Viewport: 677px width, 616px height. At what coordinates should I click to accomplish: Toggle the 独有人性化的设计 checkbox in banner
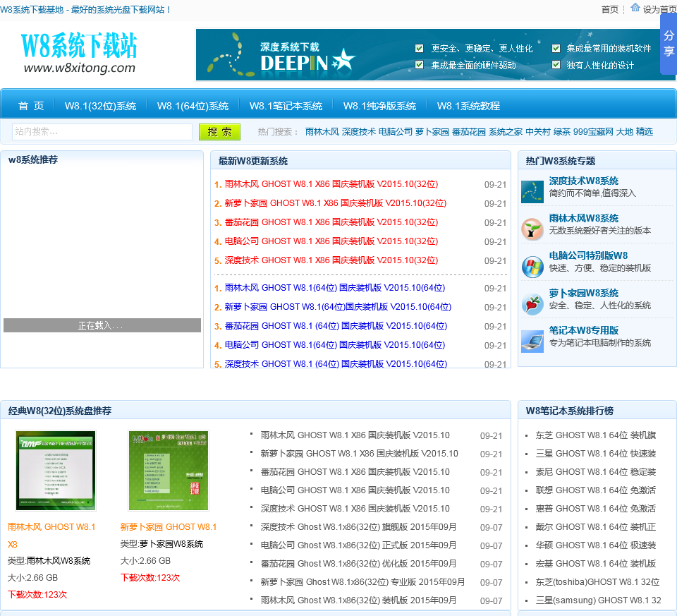point(556,65)
